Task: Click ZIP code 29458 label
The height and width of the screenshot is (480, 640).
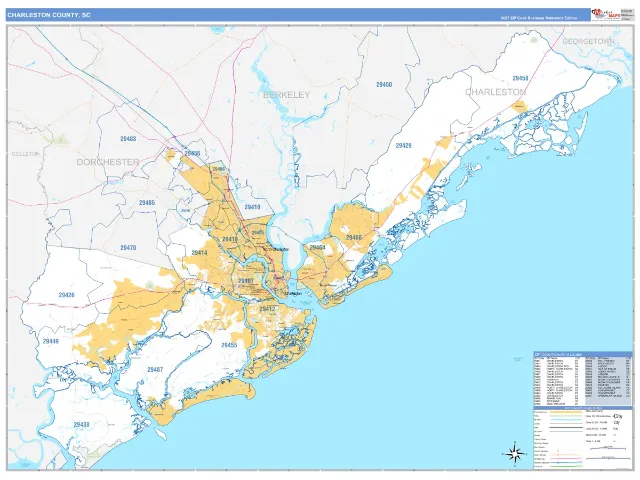Action: tap(520, 78)
